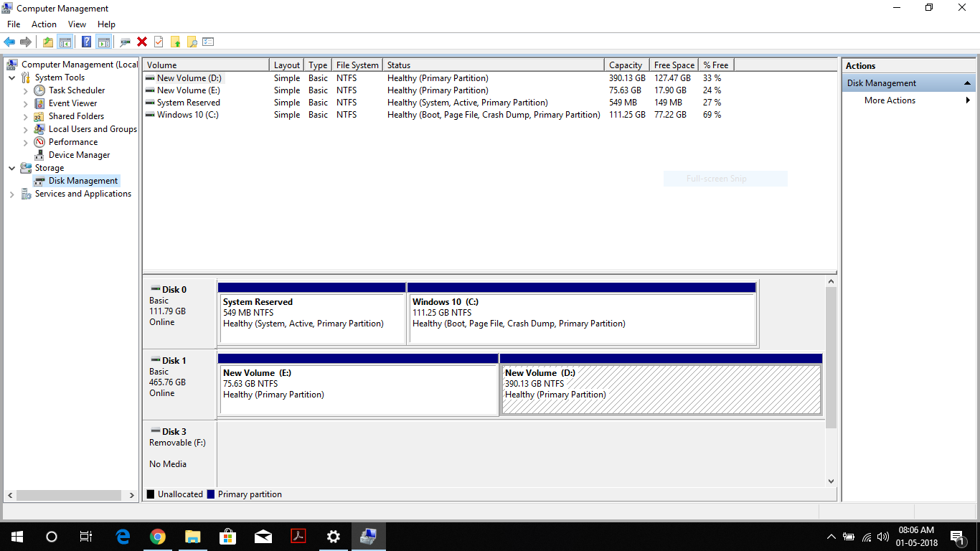Viewport: 980px width, 551px height.
Task: Click tree pane horizontal scroll right arrow
Action: (132, 496)
